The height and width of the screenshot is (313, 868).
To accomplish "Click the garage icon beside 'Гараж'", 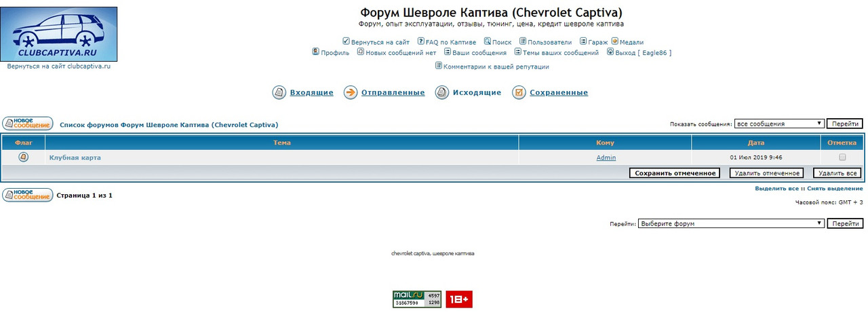I will pyautogui.click(x=583, y=41).
